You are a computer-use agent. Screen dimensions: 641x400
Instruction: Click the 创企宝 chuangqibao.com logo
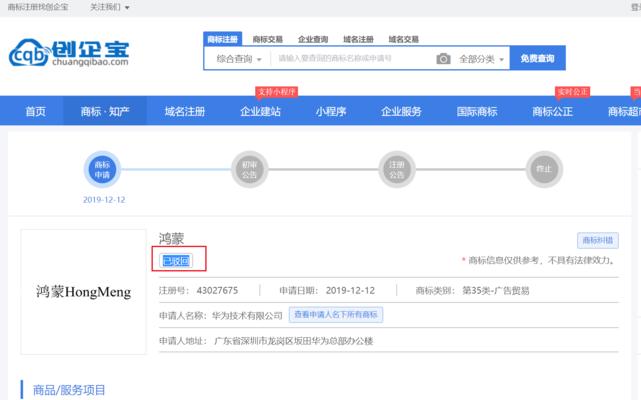click(69, 53)
